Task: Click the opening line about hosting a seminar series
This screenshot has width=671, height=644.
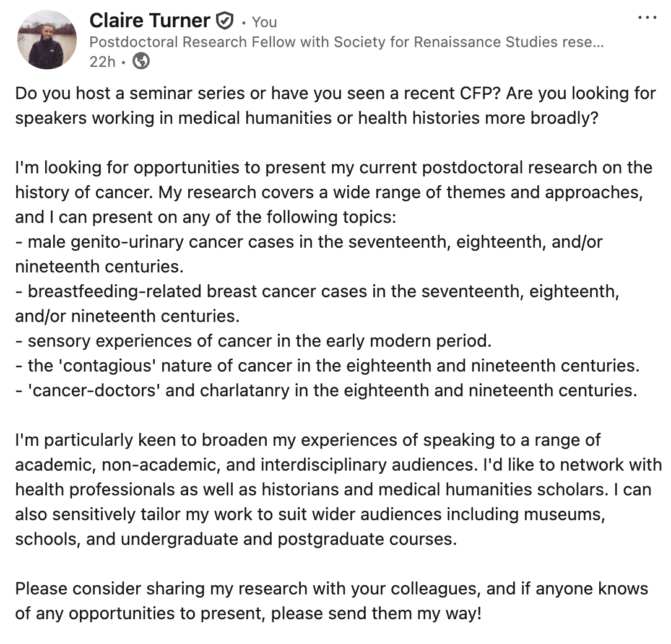Action: pyautogui.click(x=335, y=94)
